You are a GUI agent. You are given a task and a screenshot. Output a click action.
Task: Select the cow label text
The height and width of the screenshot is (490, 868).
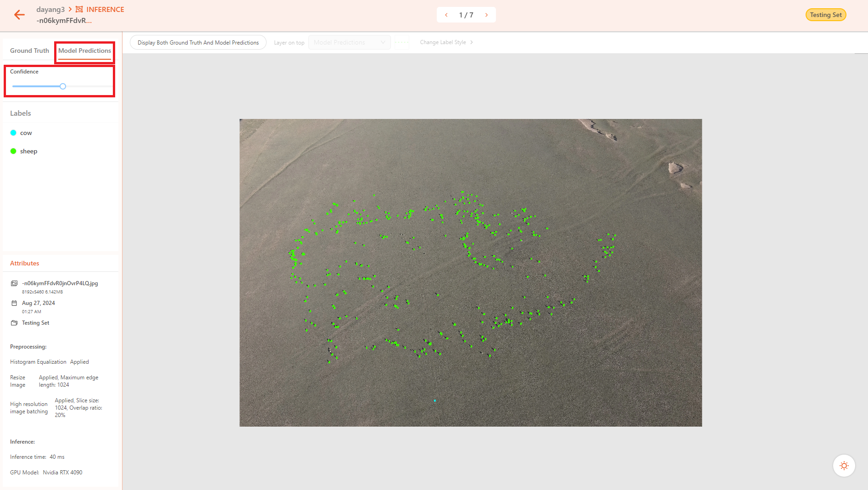[x=26, y=133]
